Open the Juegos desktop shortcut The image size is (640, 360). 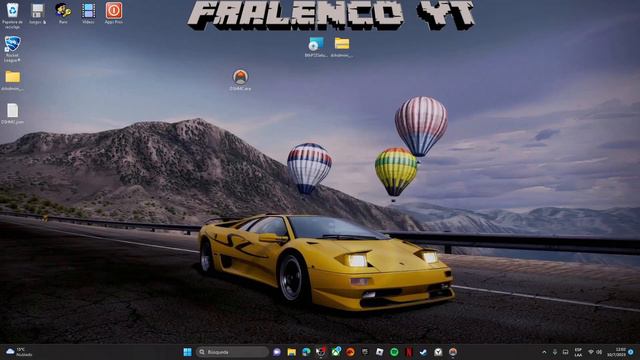coord(38,14)
